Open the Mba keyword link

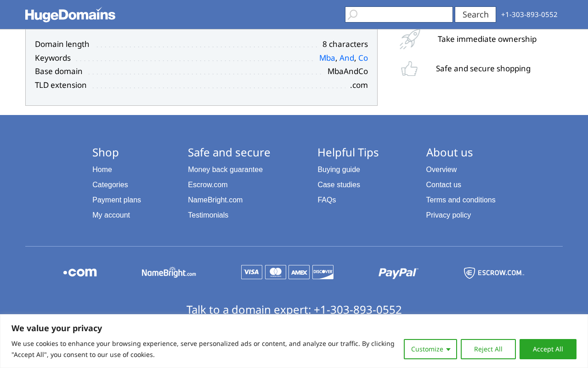coord(327,58)
